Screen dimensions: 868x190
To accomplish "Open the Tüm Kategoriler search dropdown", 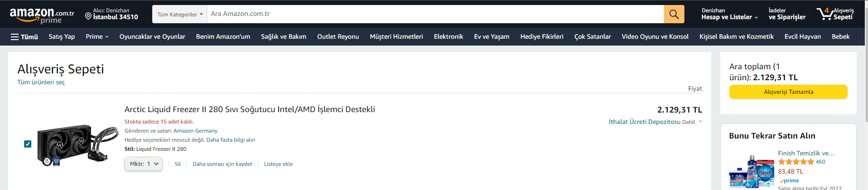I will coord(180,15).
